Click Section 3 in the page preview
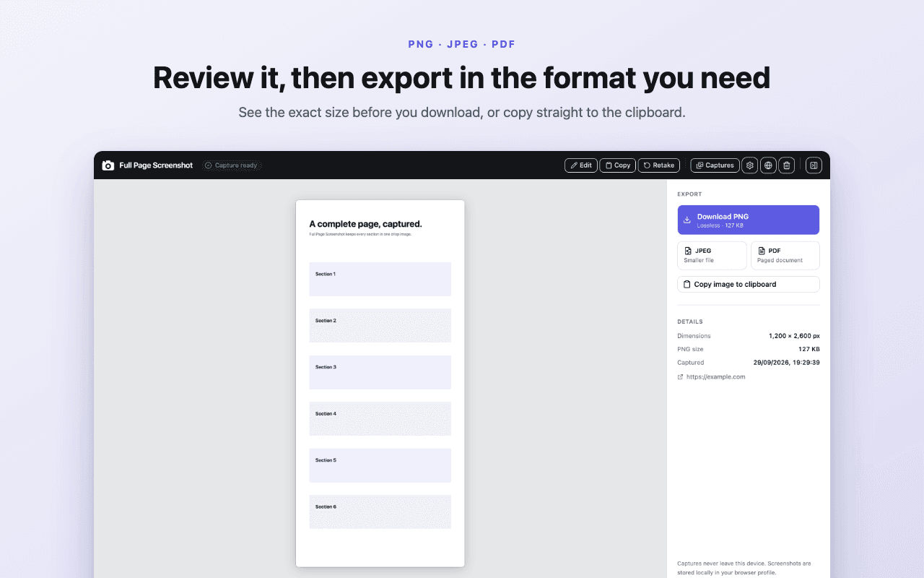Viewport: 924px width, 578px height. (x=380, y=372)
